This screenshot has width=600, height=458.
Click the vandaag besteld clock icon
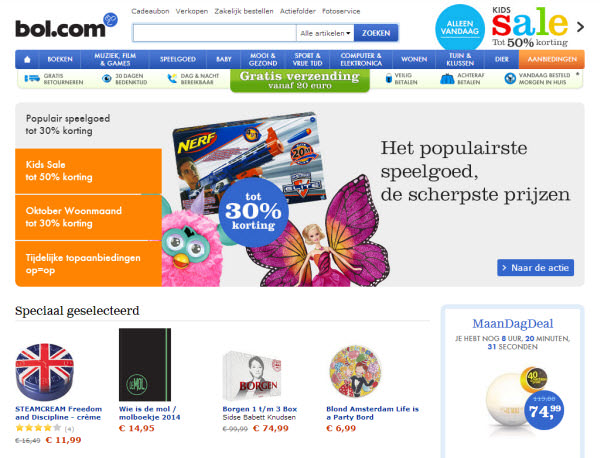tap(510, 78)
